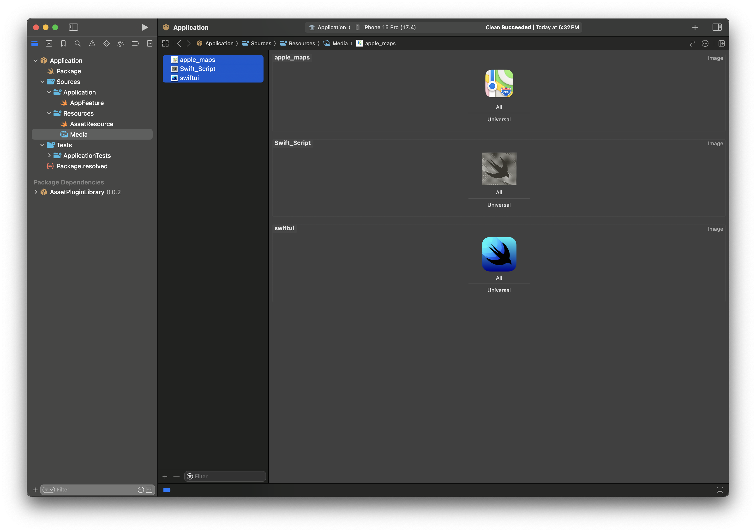Open the AppFeature swift file
Screen dimensions: 756x532
(x=92, y=103)
